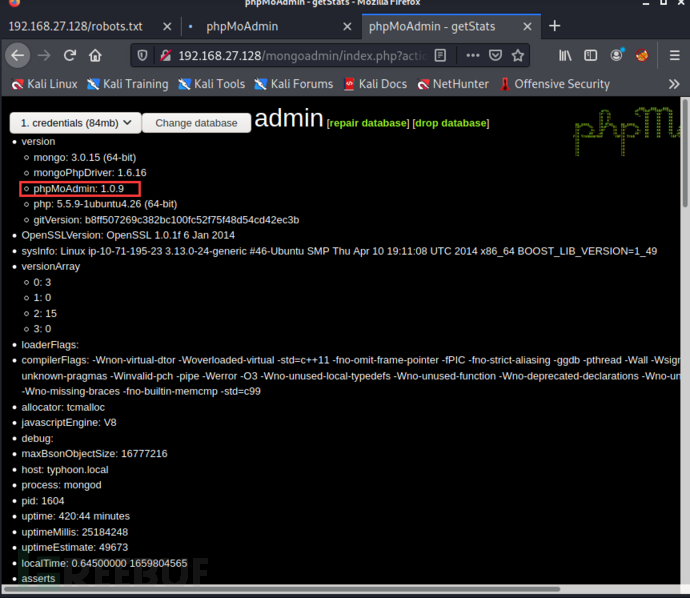The height and width of the screenshot is (598, 690).
Task: Select the pid: 1604 line
Action: [43, 501]
